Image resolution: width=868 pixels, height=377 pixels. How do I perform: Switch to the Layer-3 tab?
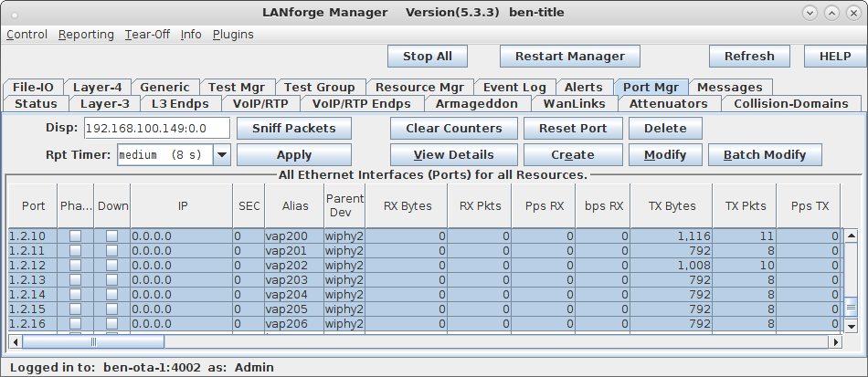(x=105, y=103)
